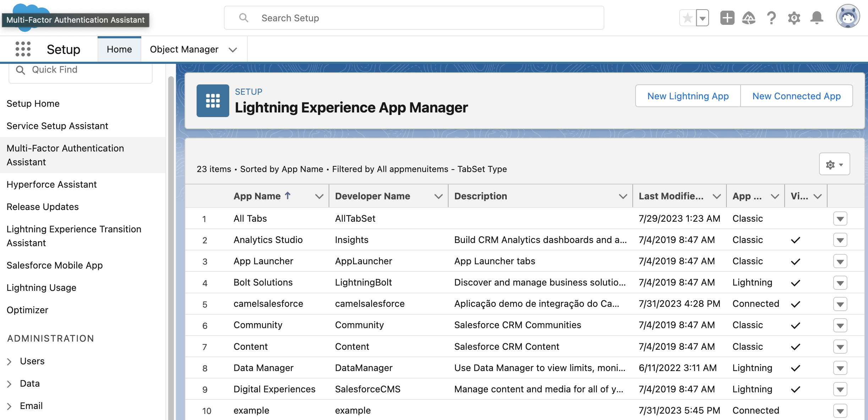868x420 pixels.
Task: Click the Favorites star icon
Action: click(688, 18)
